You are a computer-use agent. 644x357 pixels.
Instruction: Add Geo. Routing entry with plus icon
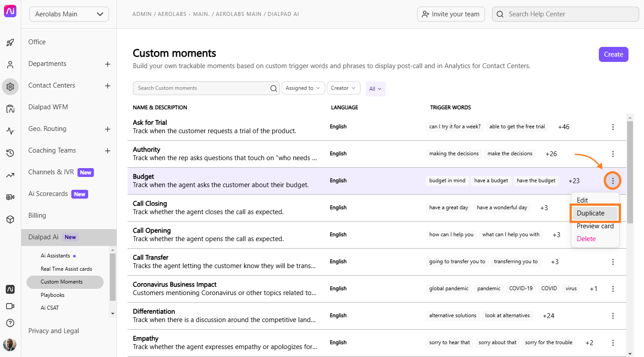pos(108,129)
